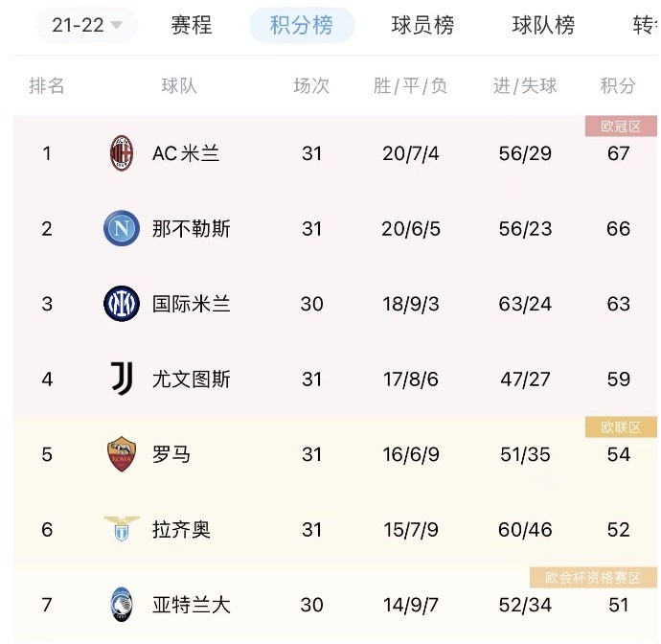This screenshot has height=644, width=661.
Task: Open the 21-22 season dropdown
Action: click(x=87, y=25)
